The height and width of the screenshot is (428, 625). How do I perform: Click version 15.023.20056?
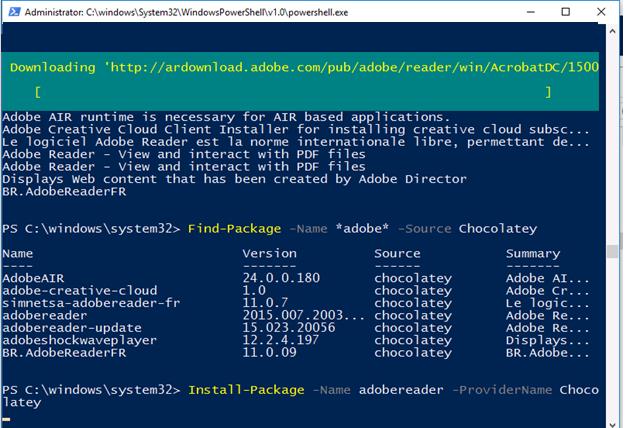289,328
